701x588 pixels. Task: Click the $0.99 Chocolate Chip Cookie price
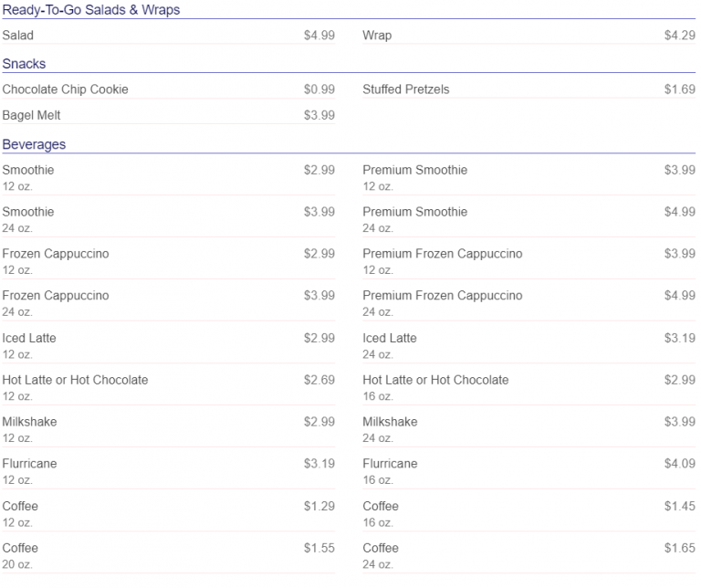[319, 89]
